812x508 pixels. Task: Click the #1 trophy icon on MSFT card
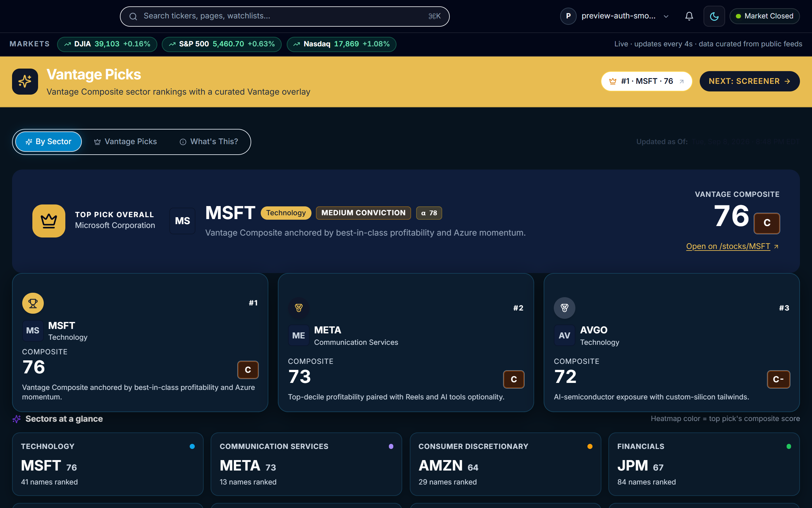33,303
